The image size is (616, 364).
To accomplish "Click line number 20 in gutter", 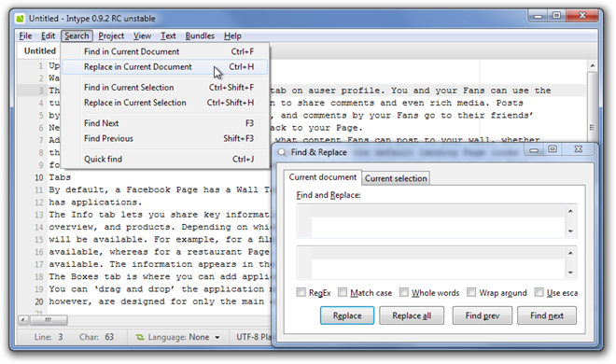I will [x=38, y=302].
